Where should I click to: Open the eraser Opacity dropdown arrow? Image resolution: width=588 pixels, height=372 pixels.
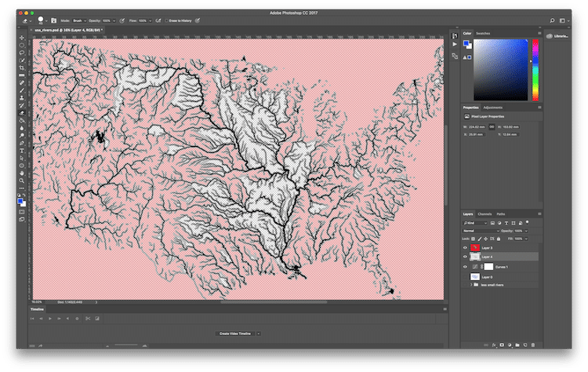(114, 20)
